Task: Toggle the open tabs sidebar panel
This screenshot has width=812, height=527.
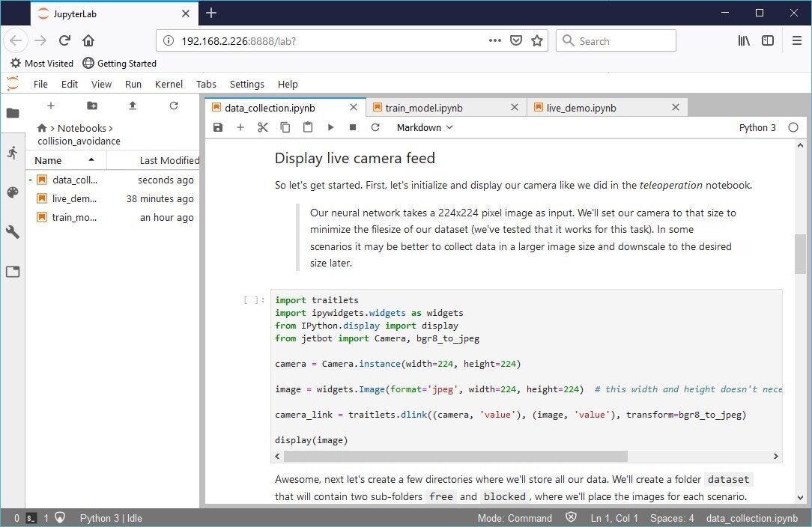Action: click(x=12, y=272)
